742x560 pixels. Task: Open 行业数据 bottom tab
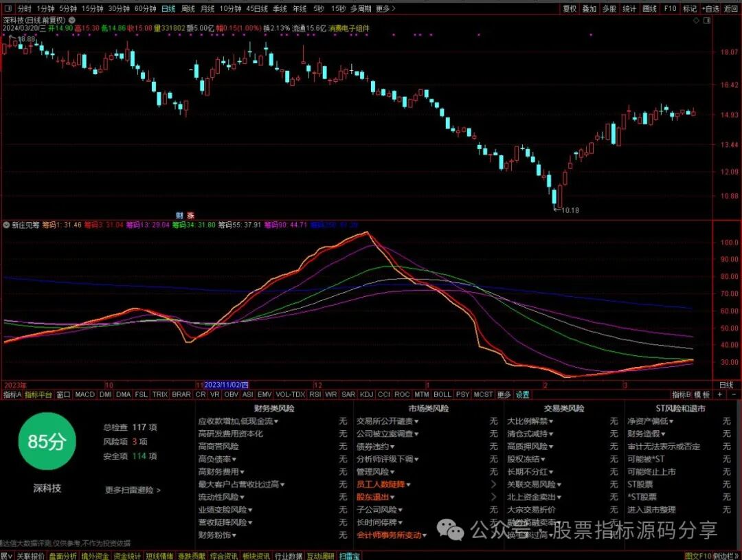(x=288, y=556)
